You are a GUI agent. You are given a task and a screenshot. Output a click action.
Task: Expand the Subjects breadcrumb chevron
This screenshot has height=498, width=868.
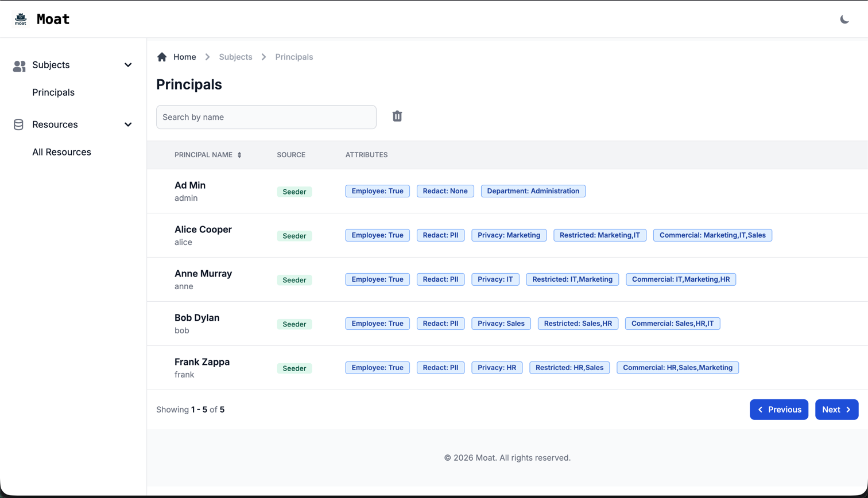pos(263,57)
